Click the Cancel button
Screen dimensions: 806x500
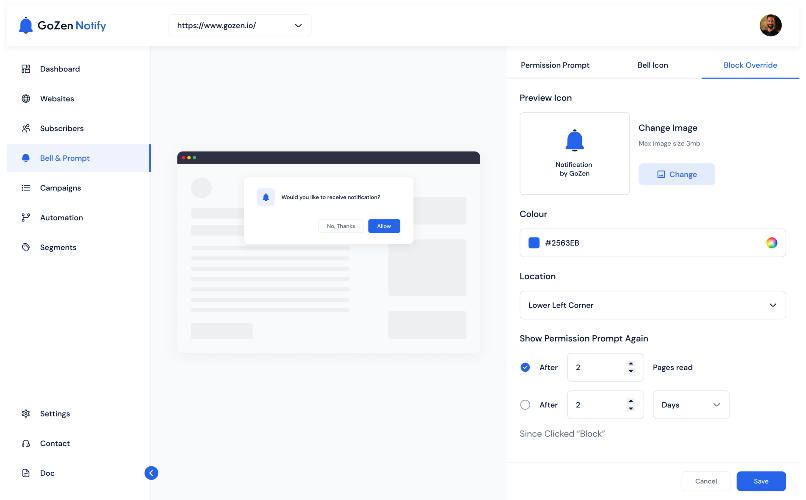[x=706, y=482]
